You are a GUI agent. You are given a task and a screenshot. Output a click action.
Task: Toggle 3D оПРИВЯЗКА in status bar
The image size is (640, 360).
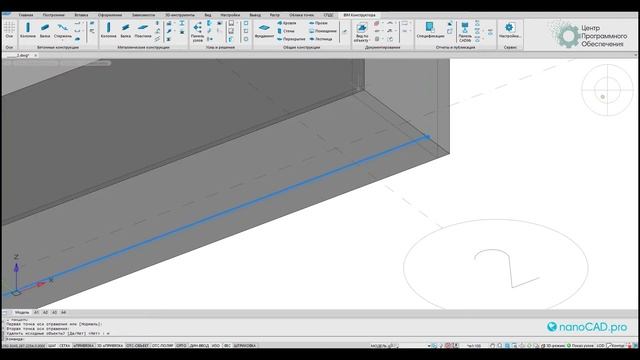point(110,346)
